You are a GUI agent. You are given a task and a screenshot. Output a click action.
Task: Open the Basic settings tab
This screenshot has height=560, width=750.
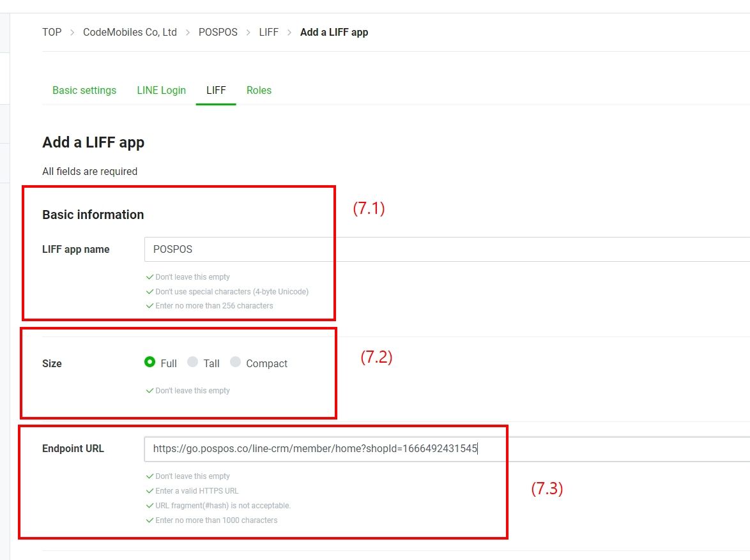pyautogui.click(x=84, y=90)
